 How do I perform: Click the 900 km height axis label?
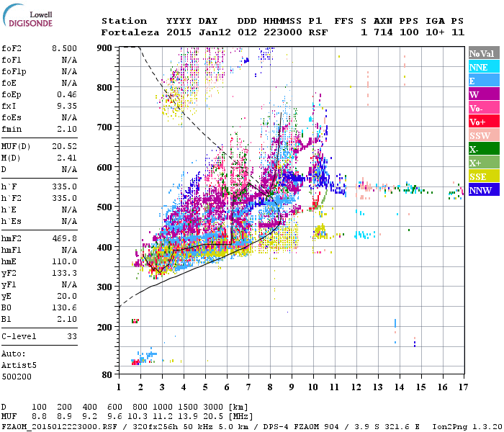[104, 48]
